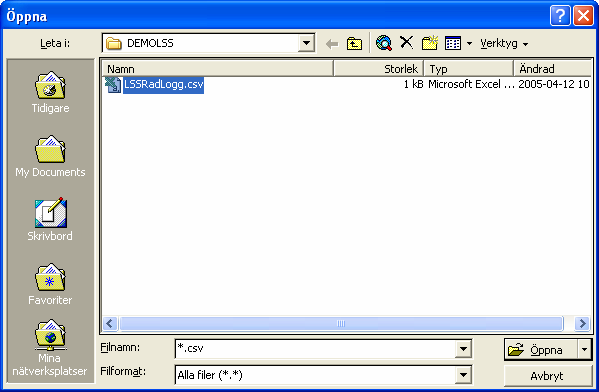Click the Filnamn input field
Screen dimensions: 599x392
(x=315, y=348)
